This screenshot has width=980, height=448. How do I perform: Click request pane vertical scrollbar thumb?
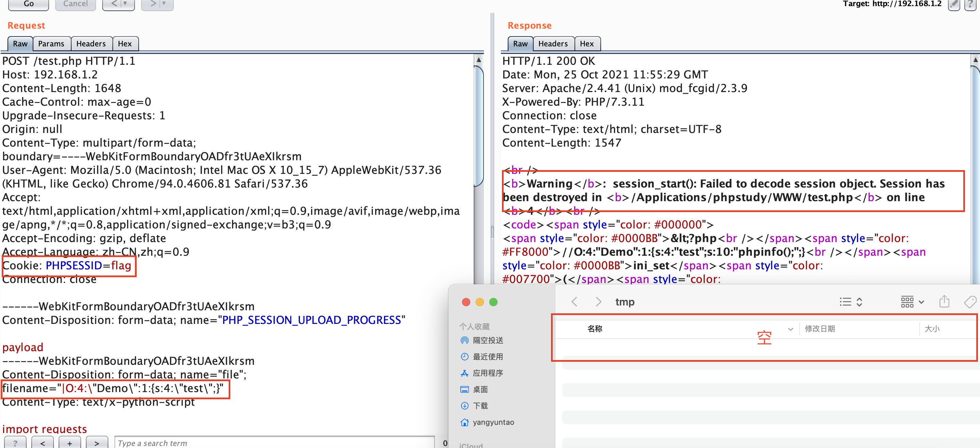point(479,125)
